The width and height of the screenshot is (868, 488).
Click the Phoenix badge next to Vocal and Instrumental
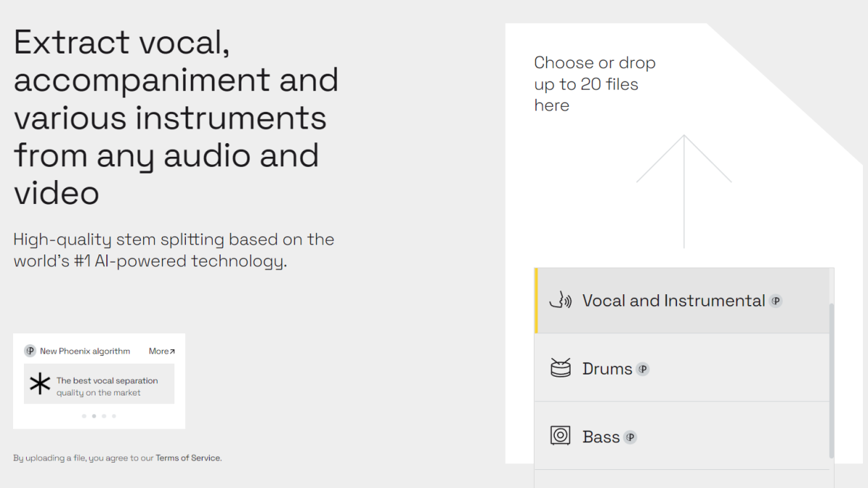click(x=776, y=301)
